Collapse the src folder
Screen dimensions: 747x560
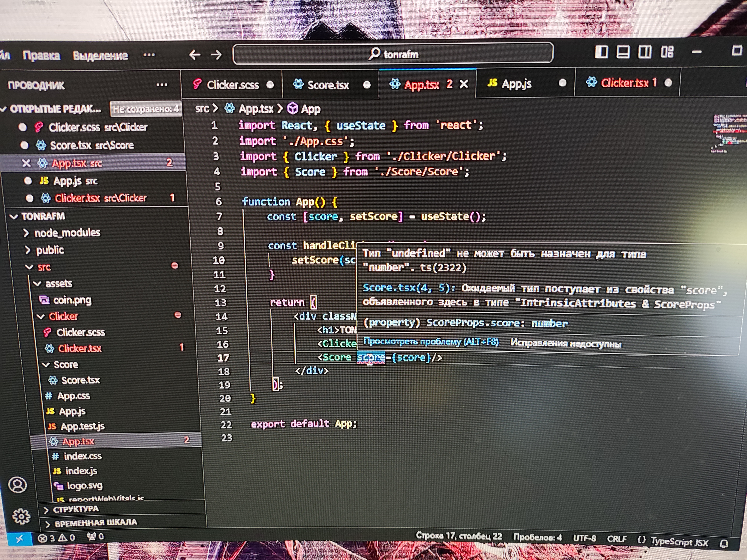(x=44, y=267)
